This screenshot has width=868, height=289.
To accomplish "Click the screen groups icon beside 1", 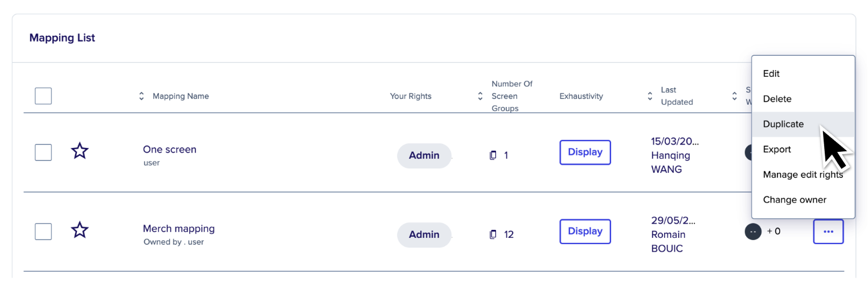I will pos(493,155).
